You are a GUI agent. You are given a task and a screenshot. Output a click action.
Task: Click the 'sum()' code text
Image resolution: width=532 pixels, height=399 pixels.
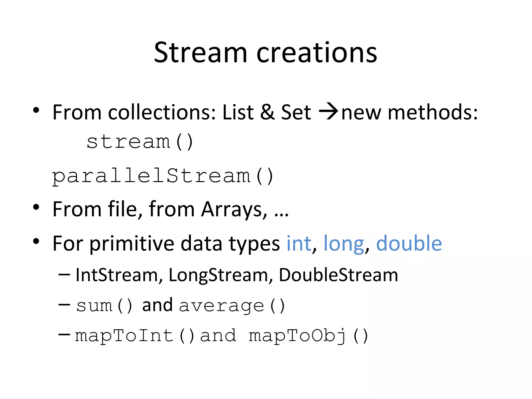tap(104, 305)
